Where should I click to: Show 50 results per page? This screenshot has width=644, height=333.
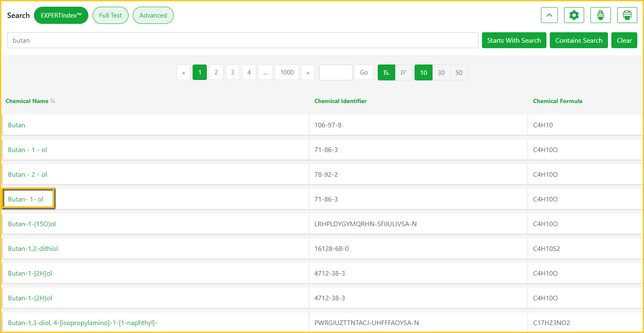459,72
